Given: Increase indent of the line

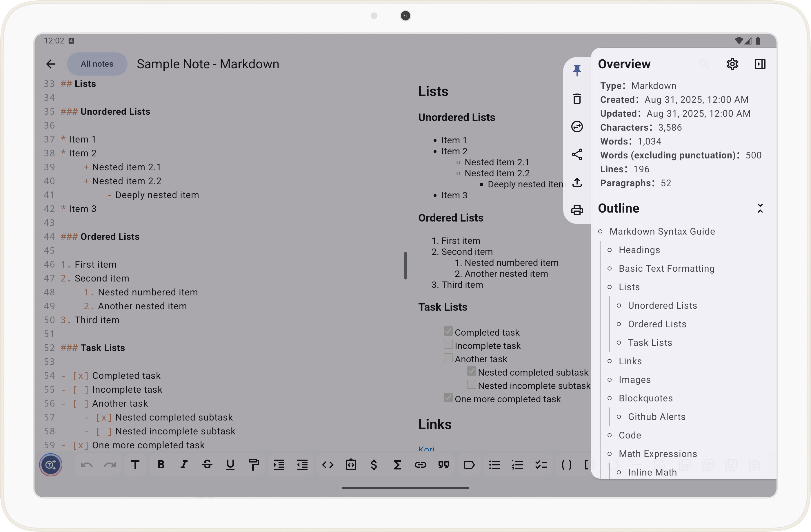Looking at the screenshot, I should point(279,465).
